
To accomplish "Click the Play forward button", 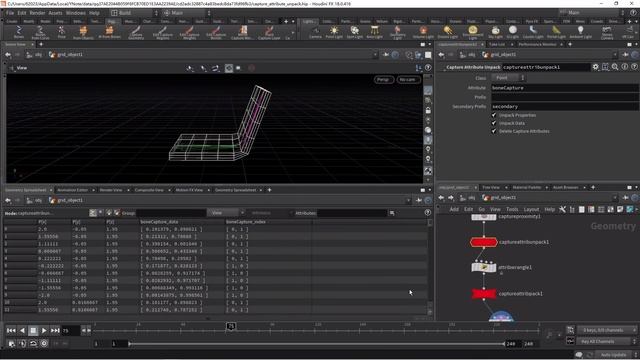I will point(44,330).
